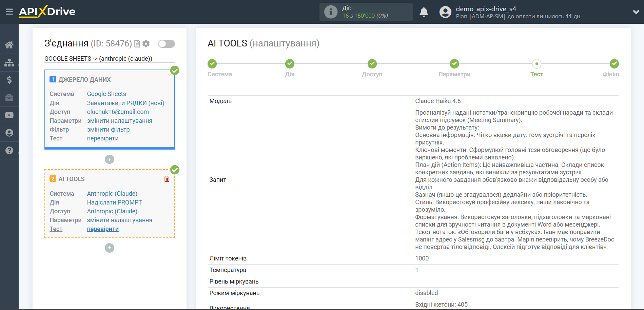Click the account avatar icon

(445, 12)
